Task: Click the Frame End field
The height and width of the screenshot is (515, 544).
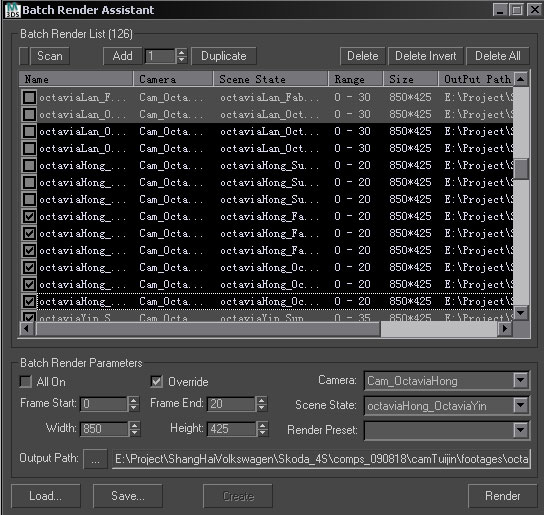Action: click(x=231, y=404)
